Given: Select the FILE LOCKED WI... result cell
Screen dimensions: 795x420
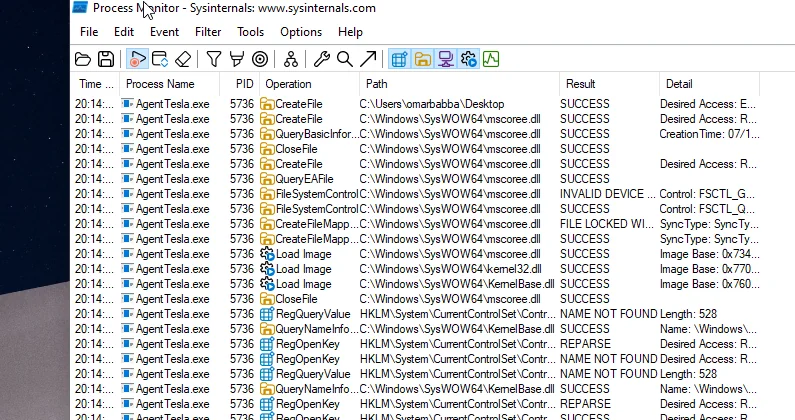Looking at the screenshot, I should (607, 224).
